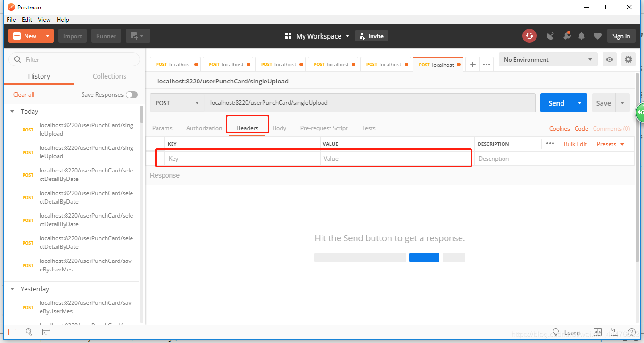
Task: Open manage environments gear icon
Action: coord(628,59)
